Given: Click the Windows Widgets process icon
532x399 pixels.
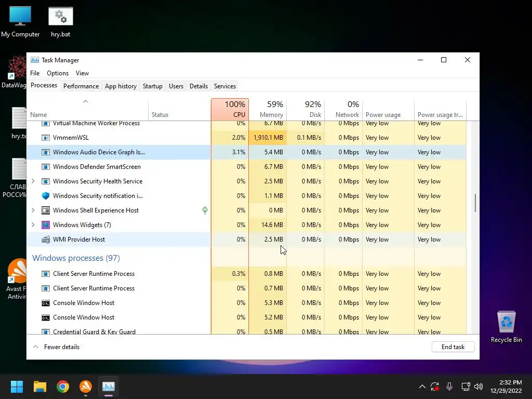Looking at the screenshot, I should (46, 225).
